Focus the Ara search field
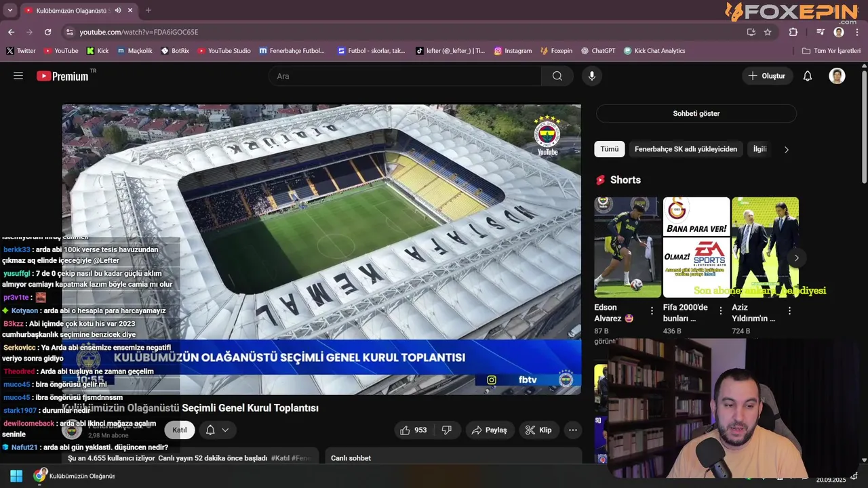The height and width of the screenshot is (488, 868). [x=405, y=76]
